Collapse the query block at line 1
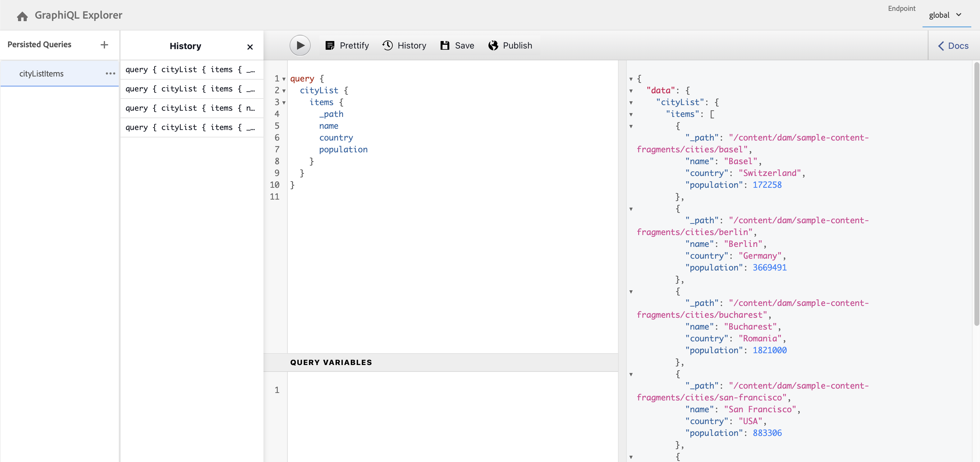980x462 pixels. pos(284,79)
